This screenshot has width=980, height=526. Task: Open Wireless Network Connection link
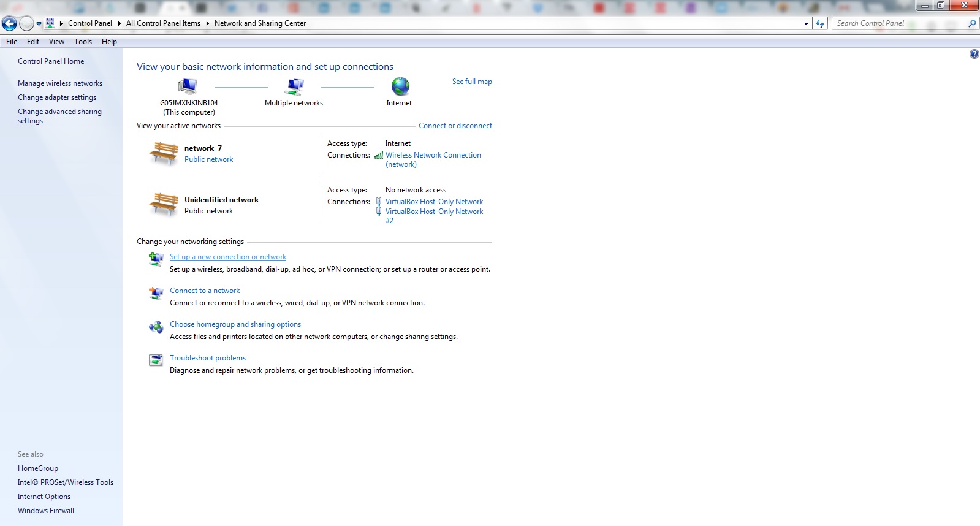[x=433, y=155]
